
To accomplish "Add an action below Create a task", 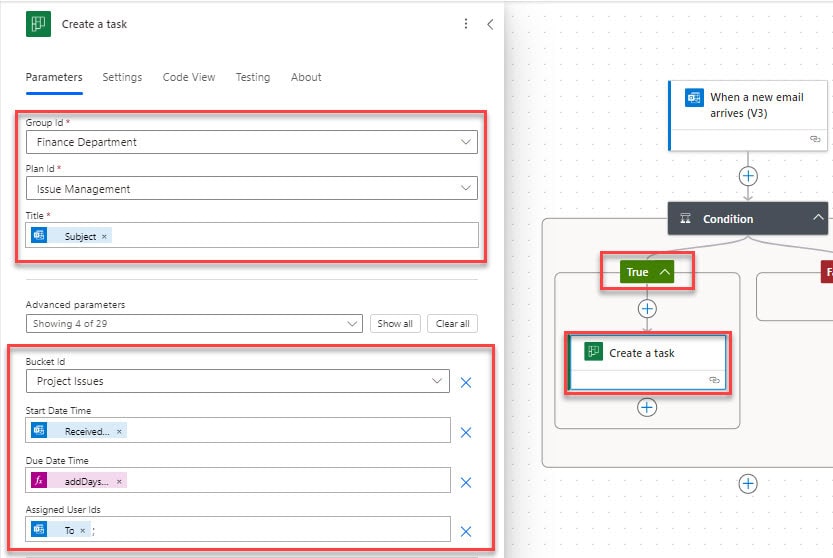I will (x=647, y=407).
